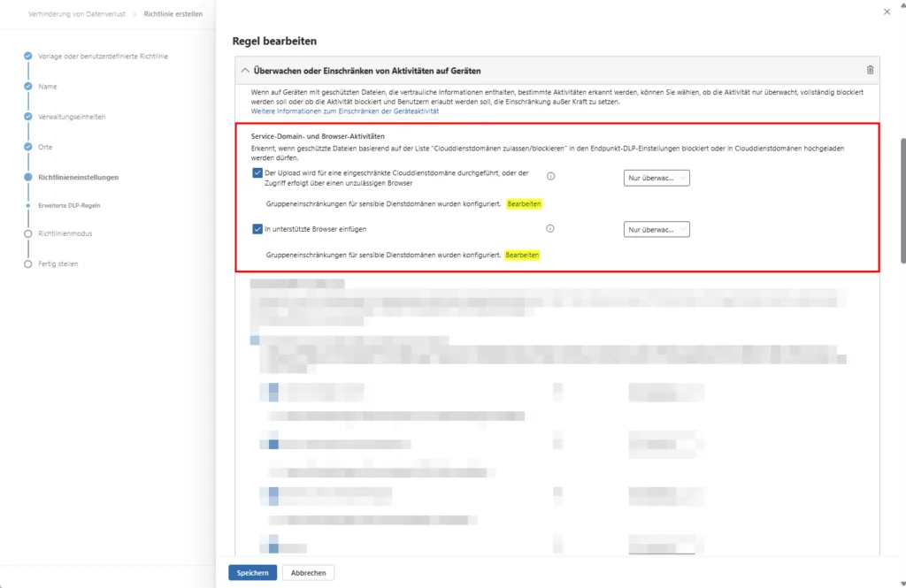Click the checkmark icon for the 'Verwaltungseinheiten' step
Viewport: 906px width, 588px height.
pyautogui.click(x=28, y=117)
